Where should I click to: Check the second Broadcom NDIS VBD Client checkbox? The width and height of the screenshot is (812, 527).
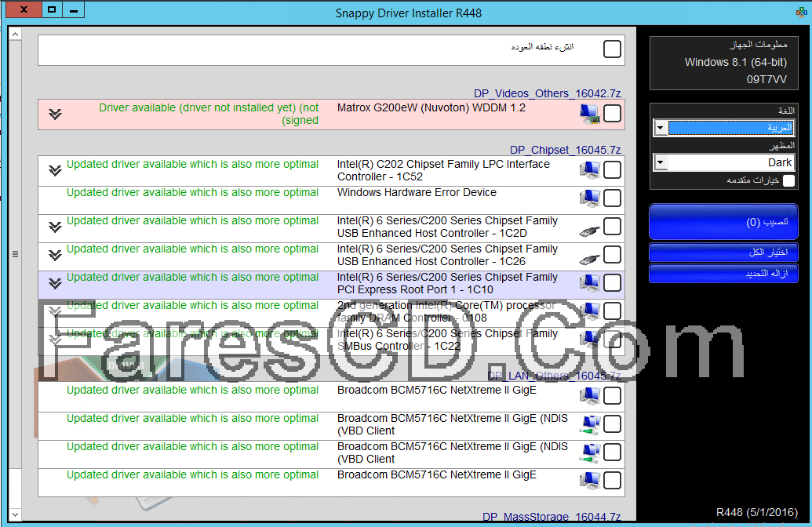[x=612, y=452]
